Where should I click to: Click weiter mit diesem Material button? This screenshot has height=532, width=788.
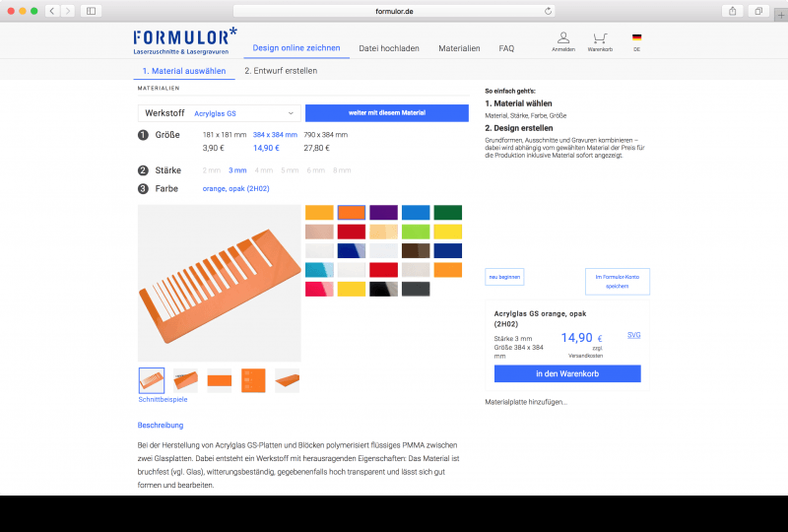click(x=387, y=113)
